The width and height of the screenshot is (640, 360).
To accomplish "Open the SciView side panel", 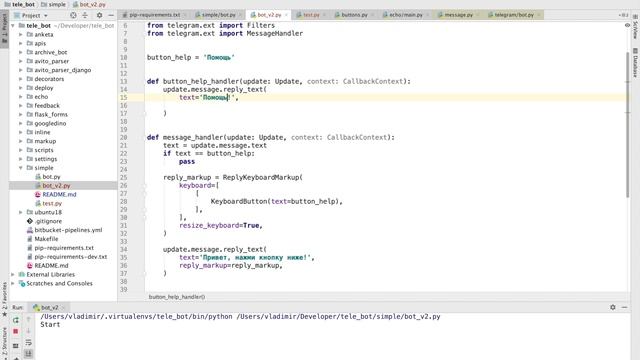I will click(x=635, y=27).
